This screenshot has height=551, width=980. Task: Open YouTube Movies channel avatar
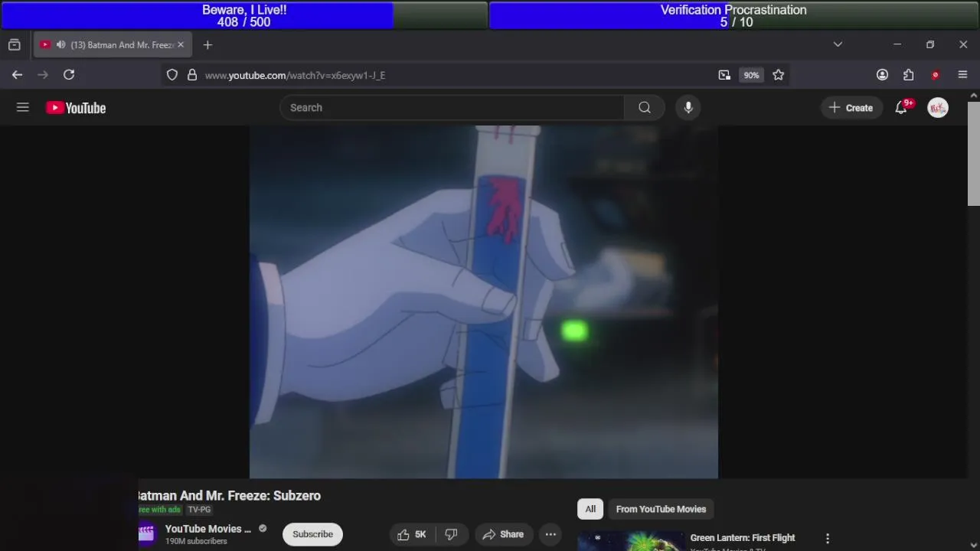click(x=145, y=533)
